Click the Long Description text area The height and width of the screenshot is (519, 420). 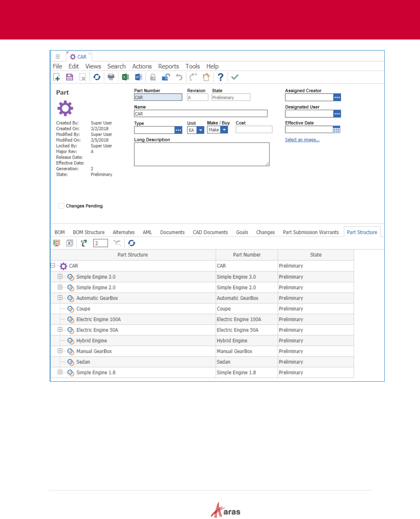[x=202, y=154]
